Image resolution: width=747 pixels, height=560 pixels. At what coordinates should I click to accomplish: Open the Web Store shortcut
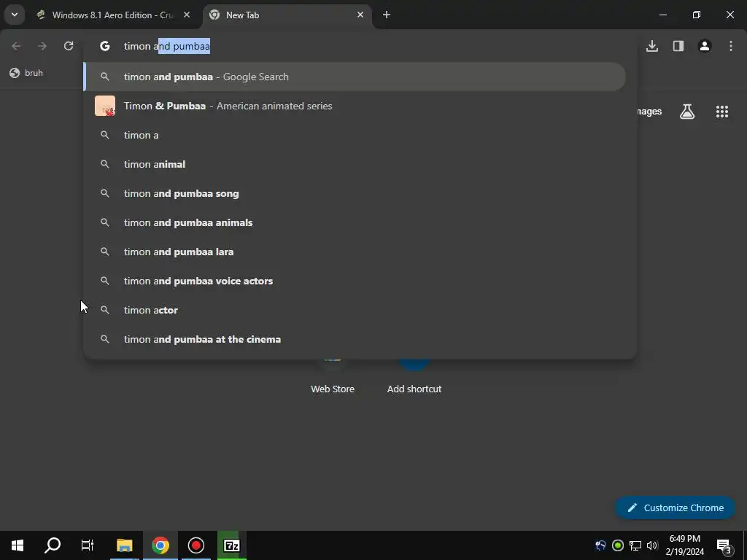point(333,376)
